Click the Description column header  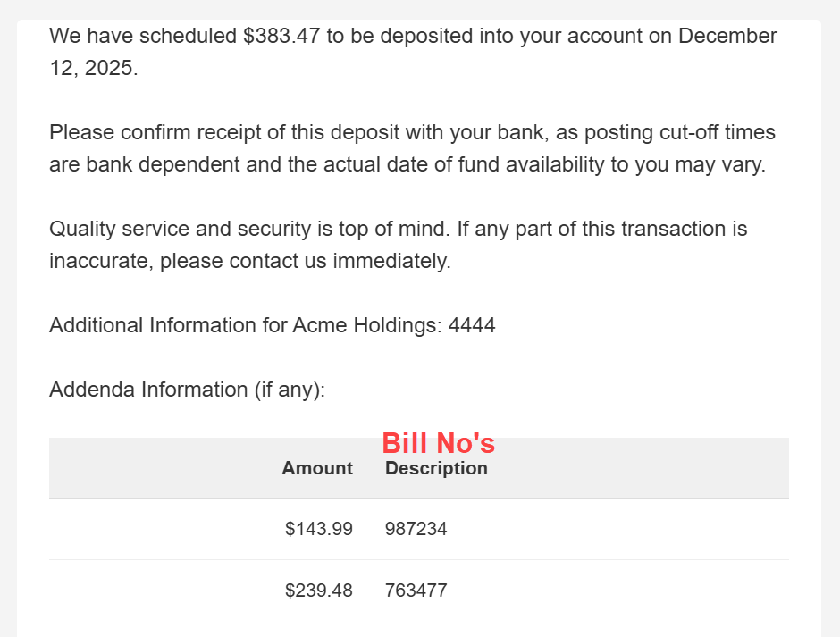pos(436,468)
